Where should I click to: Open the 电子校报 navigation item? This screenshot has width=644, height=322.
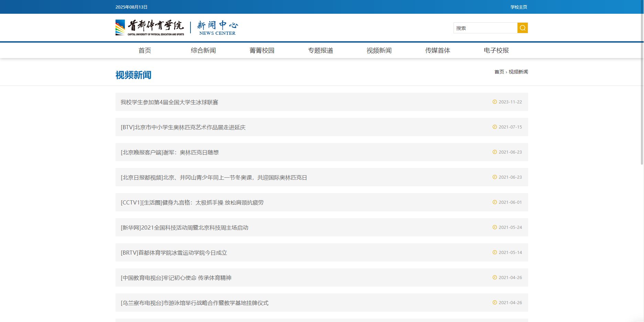pyautogui.click(x=496, y=51)
